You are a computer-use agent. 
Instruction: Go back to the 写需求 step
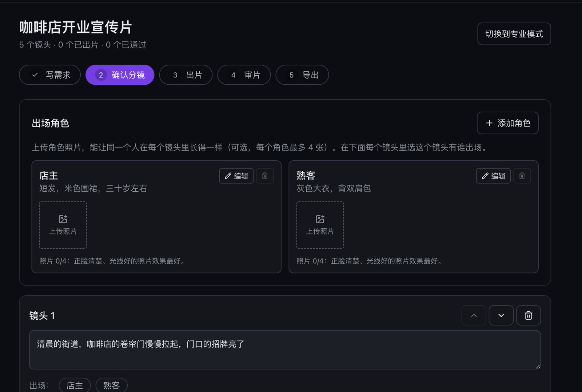(x=50, y=75)
